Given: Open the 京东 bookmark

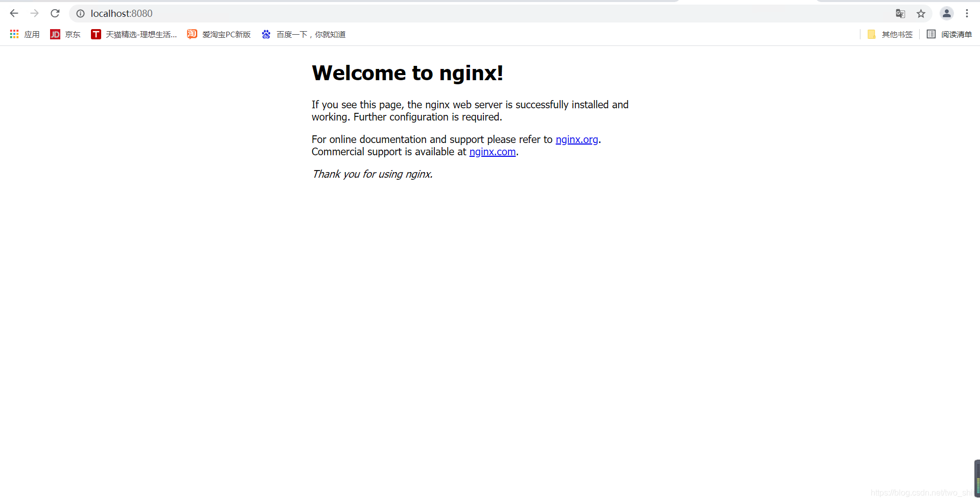Looking at the screenshot, I should tap(65, 34).
